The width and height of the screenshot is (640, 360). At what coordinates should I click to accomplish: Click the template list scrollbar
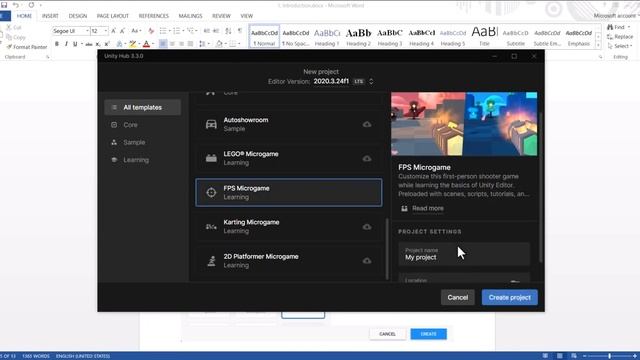pyautogui.click(x=387, y=249)
